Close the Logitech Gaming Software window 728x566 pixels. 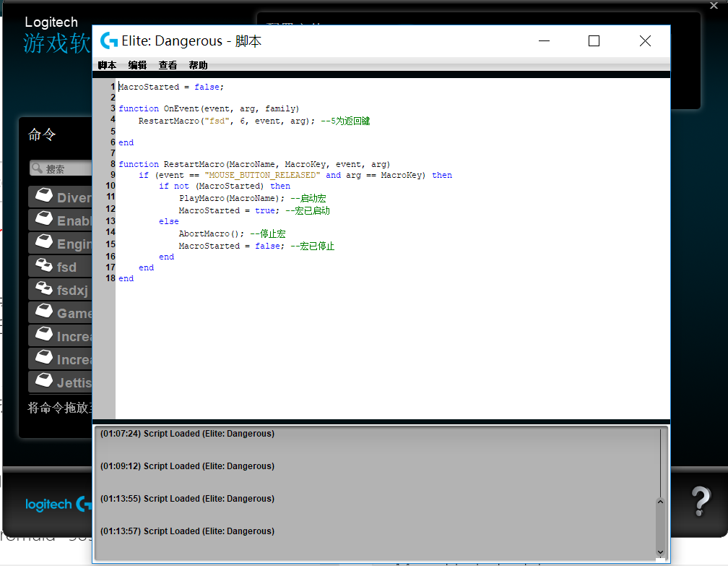(x=714, y=6)
